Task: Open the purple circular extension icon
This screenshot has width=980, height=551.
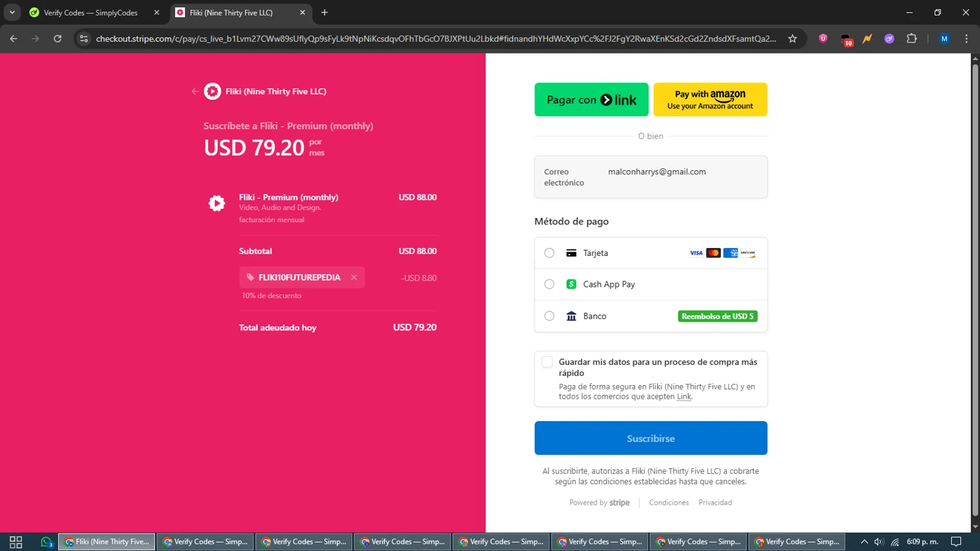Action: [889, 39]
